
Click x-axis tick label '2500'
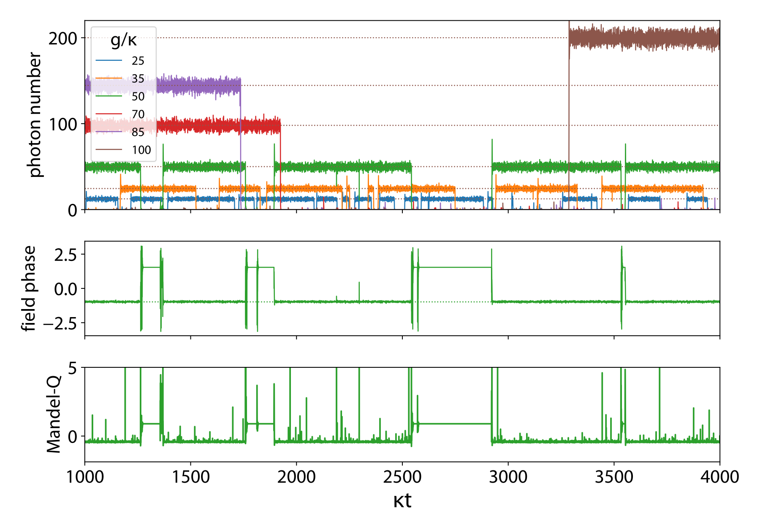pyautogui.click(x=402, y=477)
